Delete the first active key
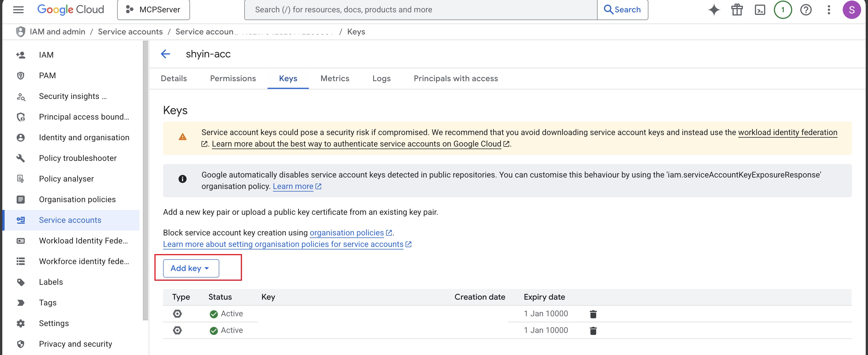The width and height of the screenshot is (868, 355). click(x=593, y=314)
